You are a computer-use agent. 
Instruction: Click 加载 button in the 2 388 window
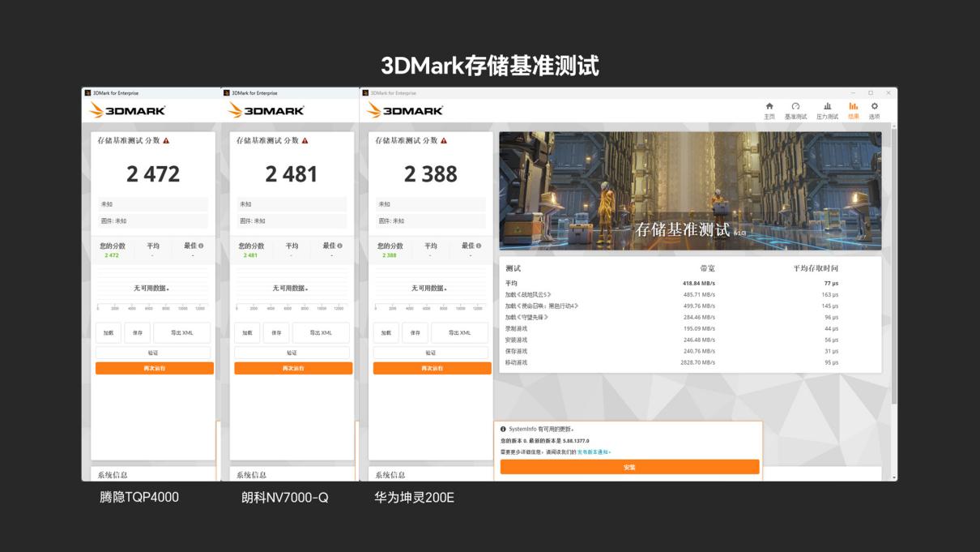[386, 332]
